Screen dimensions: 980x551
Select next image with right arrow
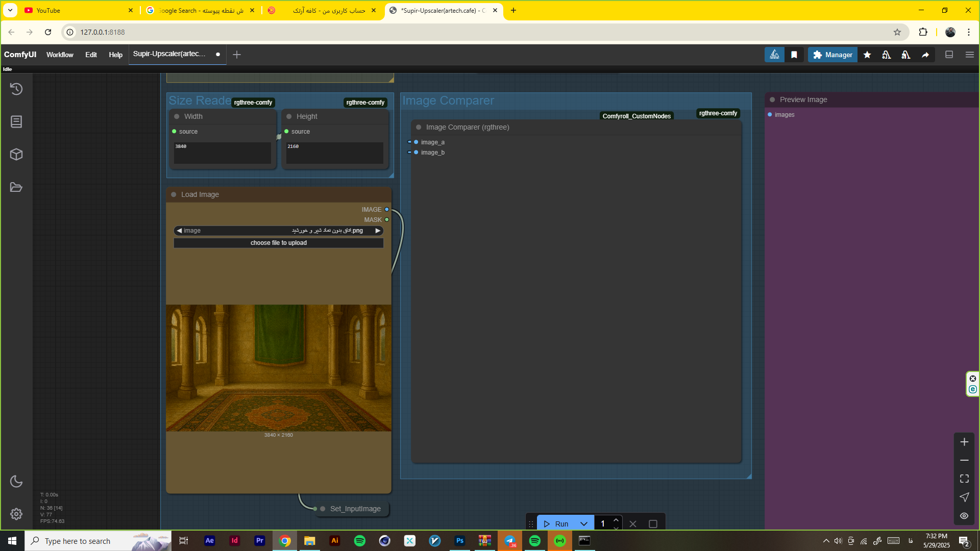click(x=378, y=231)
